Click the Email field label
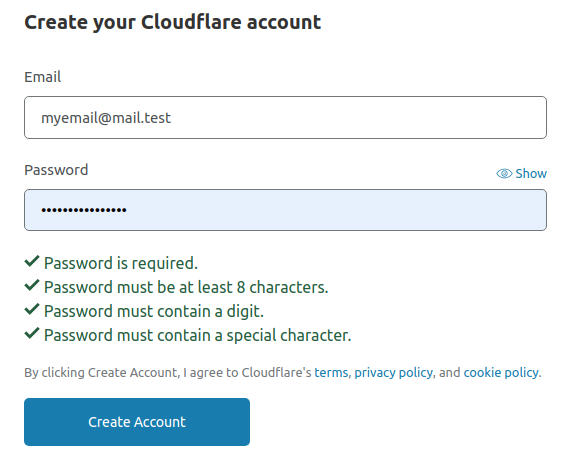Image resolution: width=570 pixels, height=461 pixels. point(43,77)
